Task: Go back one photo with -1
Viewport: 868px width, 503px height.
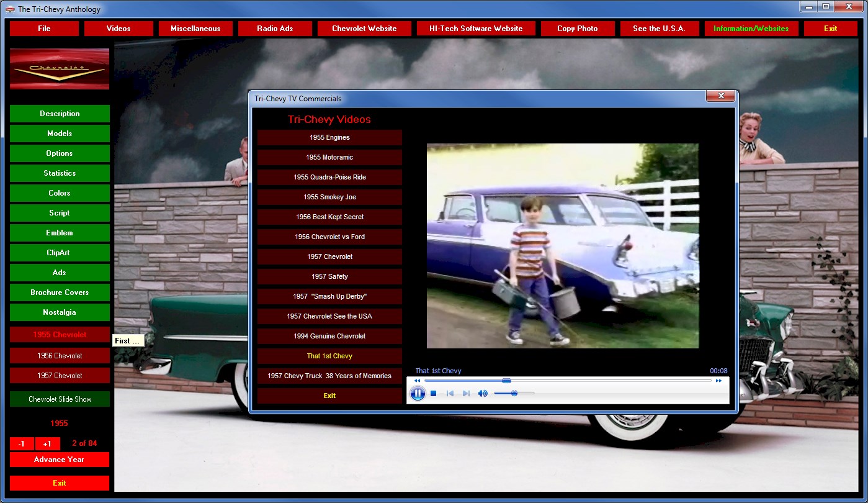Action: [x=22, y=444]
